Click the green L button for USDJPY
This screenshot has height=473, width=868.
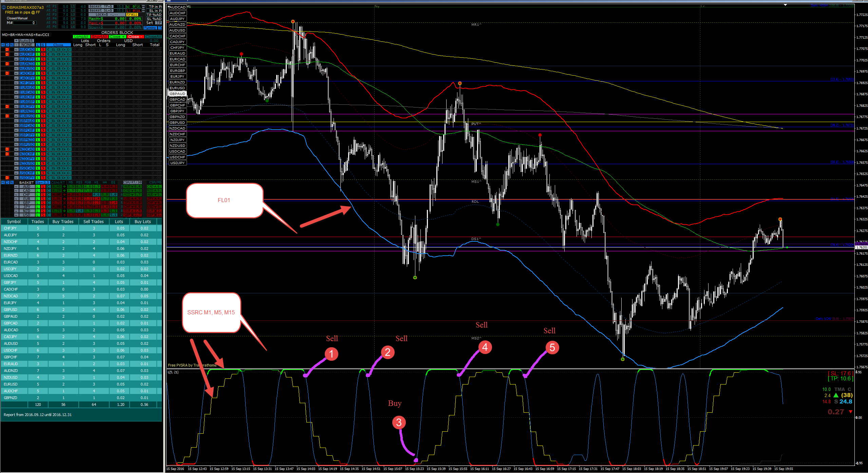click(x=38, y=178)
